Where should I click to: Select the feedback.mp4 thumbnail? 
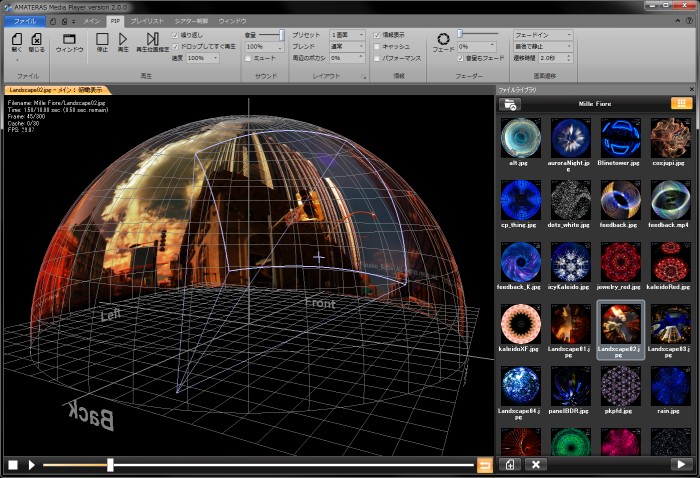point(671,200)
